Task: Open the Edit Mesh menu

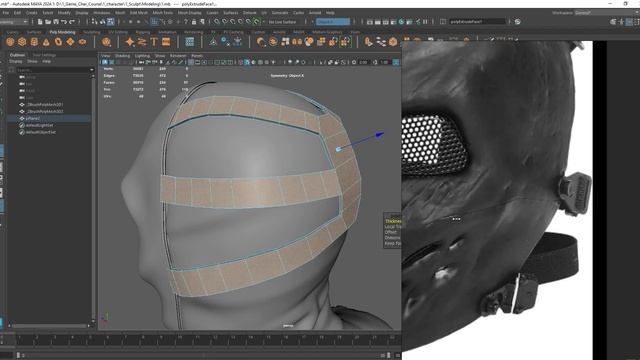Action: (x=139, y=13)
